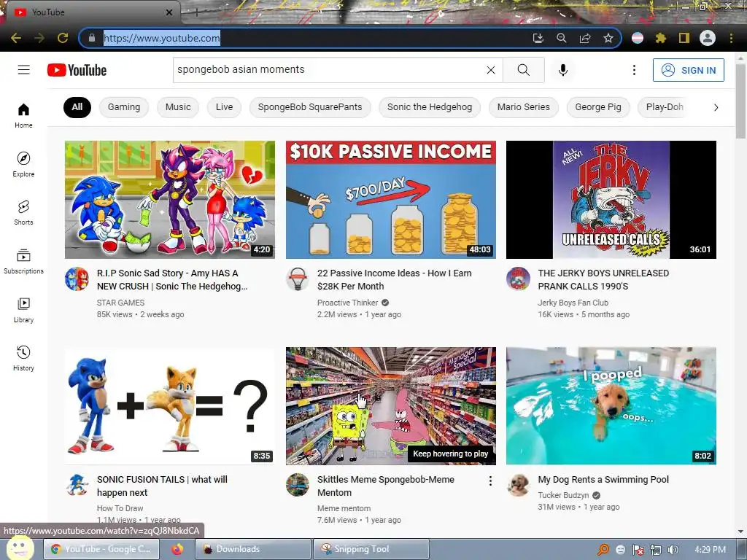Open My Dog Rents a Swimming Pool title
747x560 pixels.
tap(603, 480)
